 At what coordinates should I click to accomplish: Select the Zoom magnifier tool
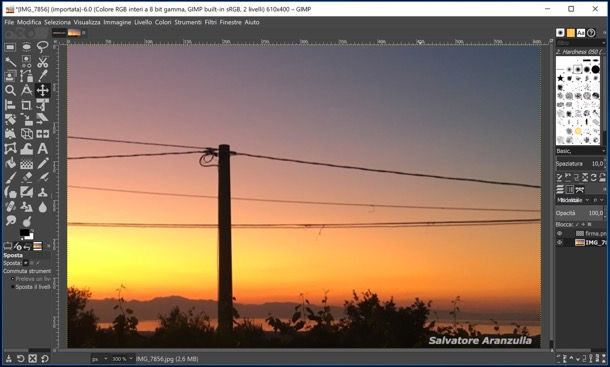(10, 90)
